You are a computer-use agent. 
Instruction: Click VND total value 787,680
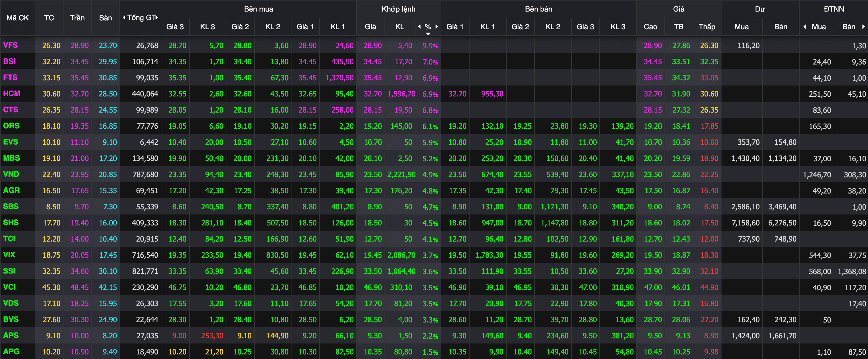(x=145, y=175)
